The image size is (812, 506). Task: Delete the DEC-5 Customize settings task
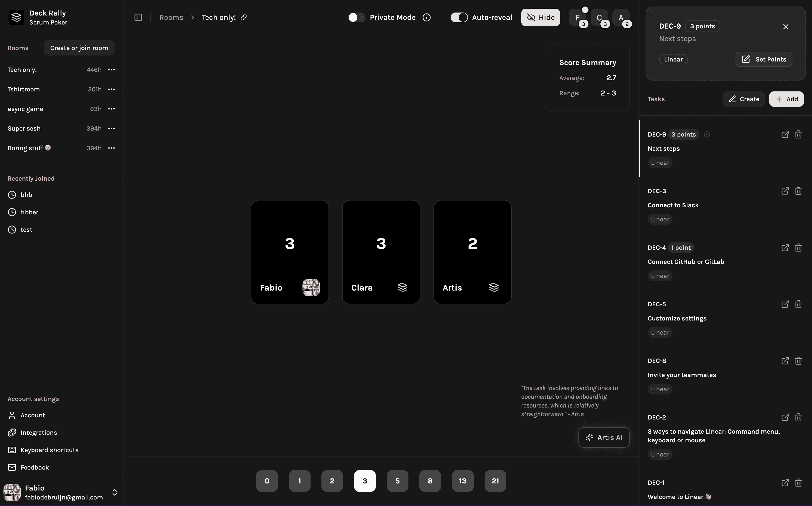pyautogui.click(x=798, y=304)
